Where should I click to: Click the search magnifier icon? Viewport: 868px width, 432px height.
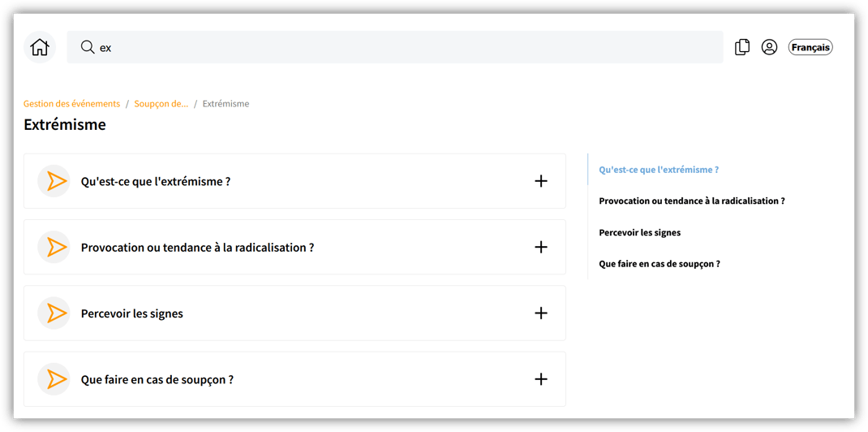[88, 47]
